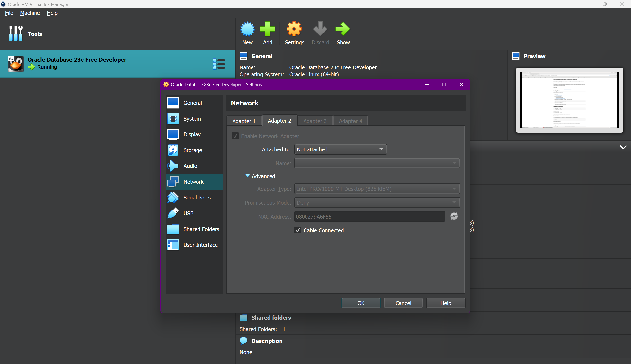The image size is (631, 364).
Task: Open the Attached to dropdown
Action: click(340, 149)
